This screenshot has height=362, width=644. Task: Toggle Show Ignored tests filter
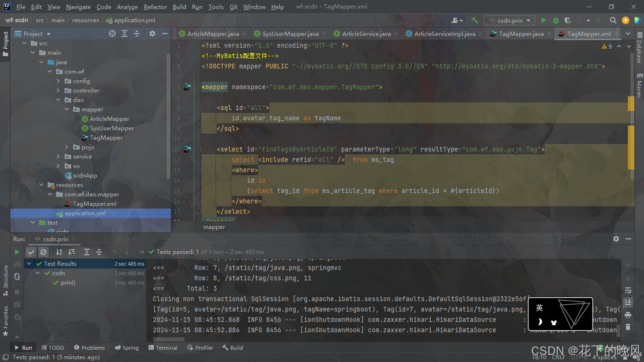tap(43, 252)
